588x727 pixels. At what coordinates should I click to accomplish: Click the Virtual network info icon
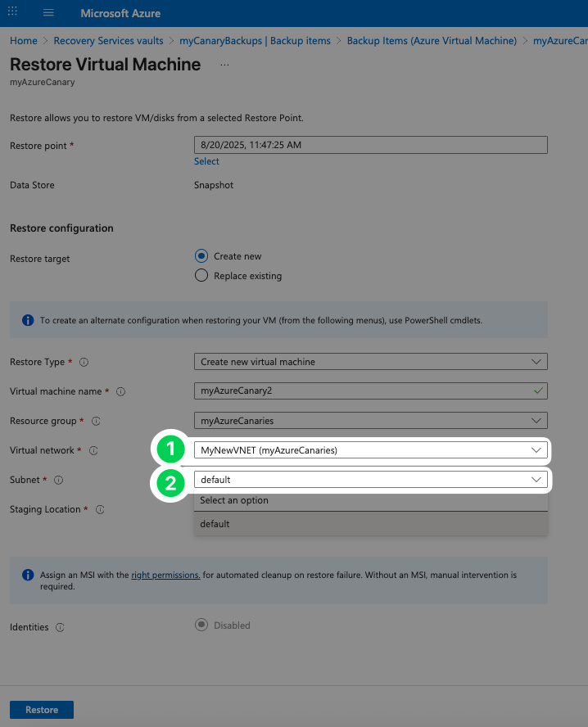point(93,450)
